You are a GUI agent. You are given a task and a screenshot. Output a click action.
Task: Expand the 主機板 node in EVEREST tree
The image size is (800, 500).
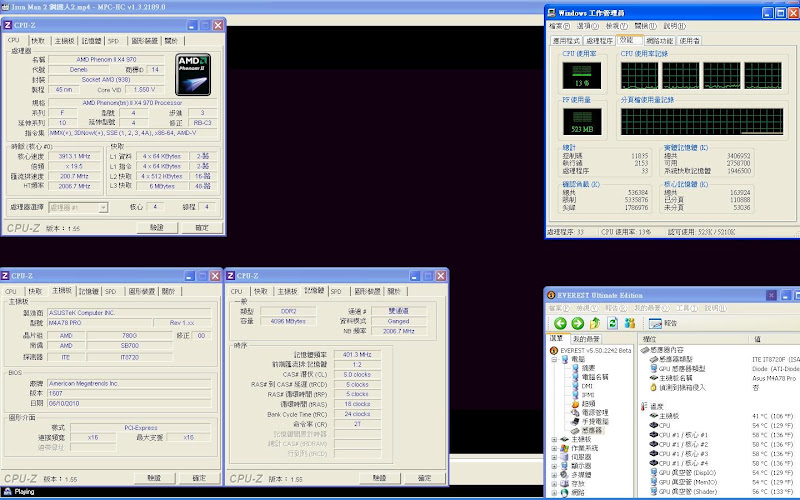point(554,439)
